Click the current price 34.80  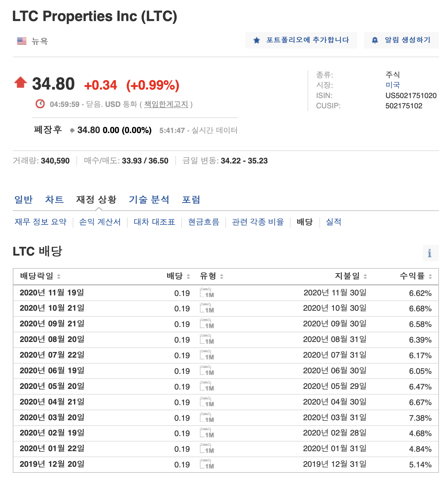click(x=53, y=84)
